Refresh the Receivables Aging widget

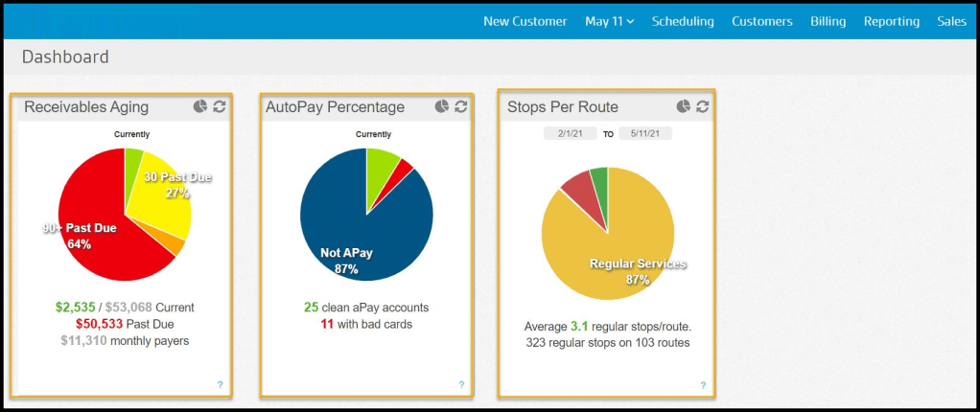(x=220, y=106)
